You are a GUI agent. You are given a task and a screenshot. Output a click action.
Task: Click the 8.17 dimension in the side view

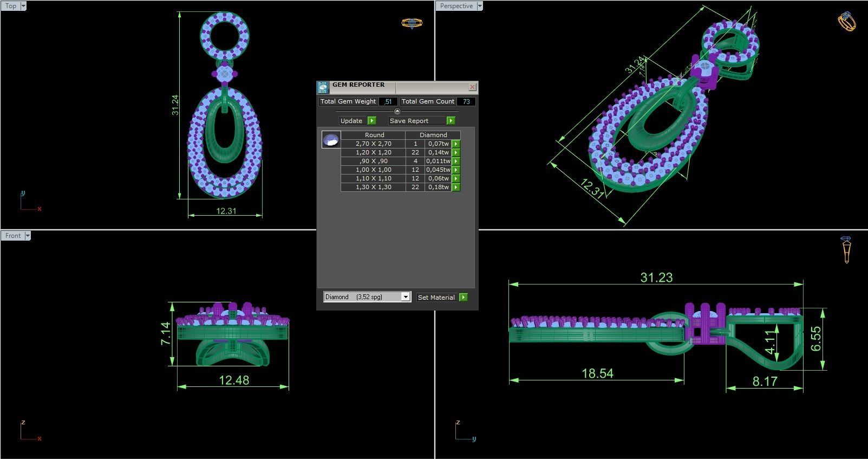point(765,382)
